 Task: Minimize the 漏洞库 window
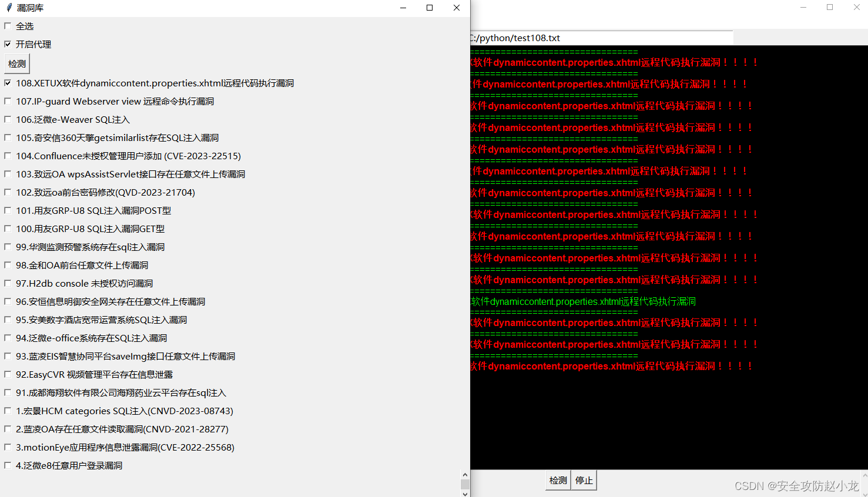pos(403,8)
